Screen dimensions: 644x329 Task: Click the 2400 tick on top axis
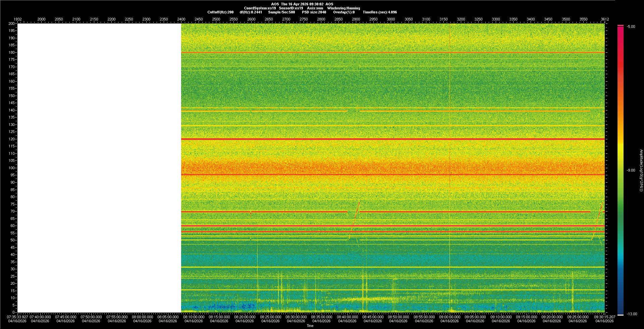(x=181, y=19)
